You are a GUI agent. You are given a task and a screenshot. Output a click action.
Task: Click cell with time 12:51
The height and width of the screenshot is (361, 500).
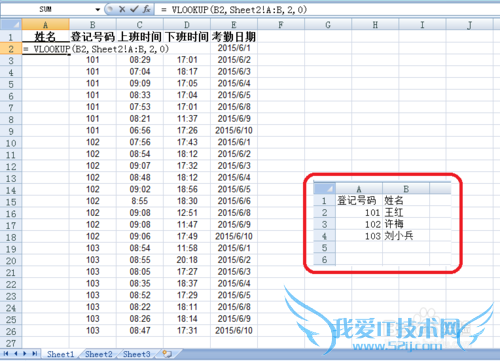coord(187,213)
